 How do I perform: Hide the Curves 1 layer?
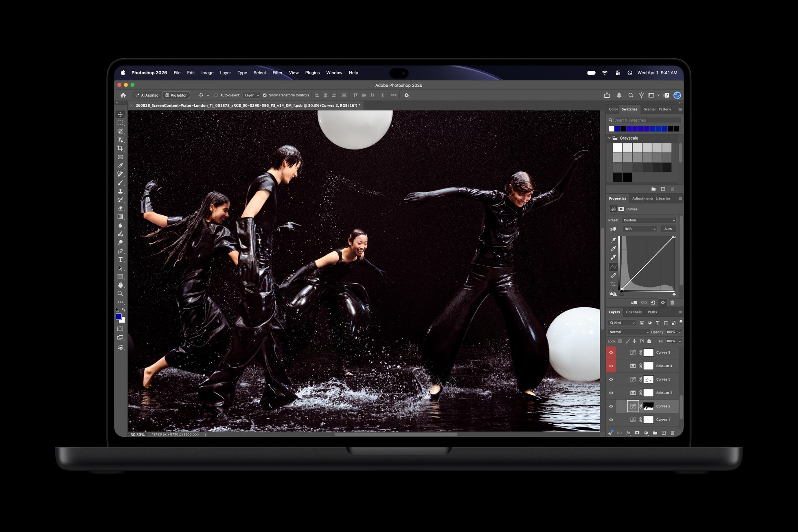[x=611, y=420]
